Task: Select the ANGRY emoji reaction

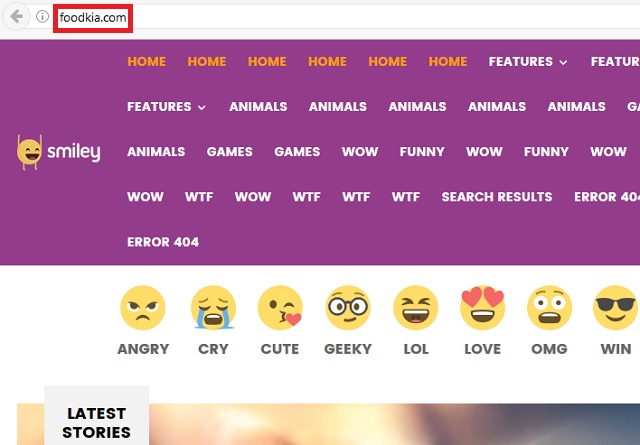Action: [143, 308]
